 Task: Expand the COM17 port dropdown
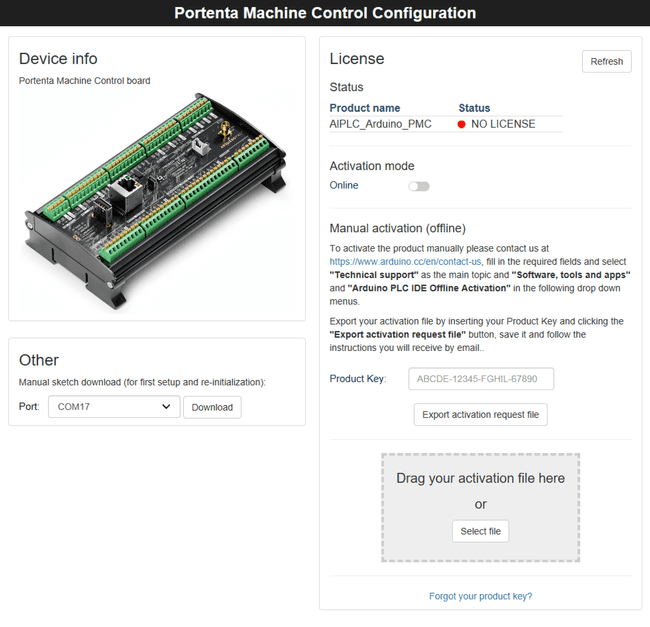(x=114, y=407)
